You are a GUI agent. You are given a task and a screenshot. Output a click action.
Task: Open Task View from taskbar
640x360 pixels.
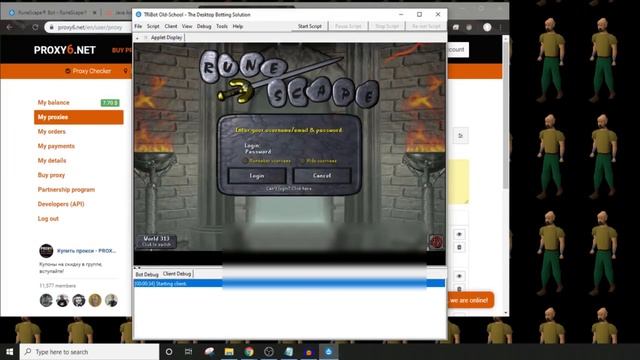point(189,351)
